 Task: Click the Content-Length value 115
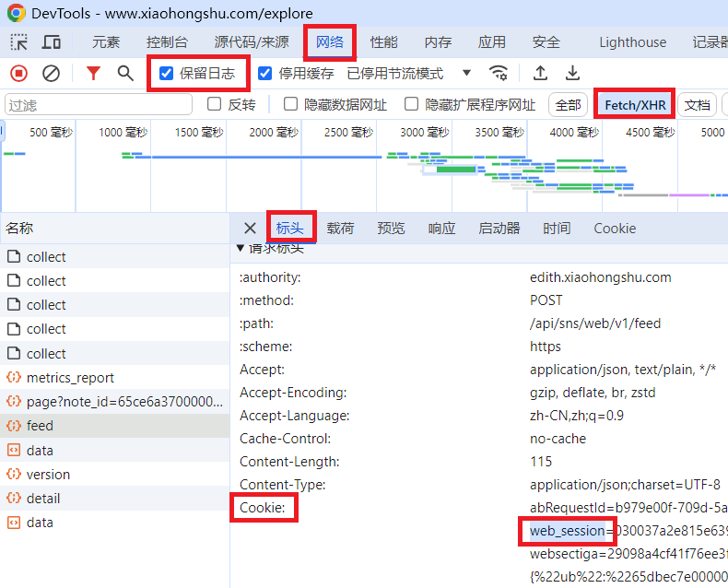[541, 461]
